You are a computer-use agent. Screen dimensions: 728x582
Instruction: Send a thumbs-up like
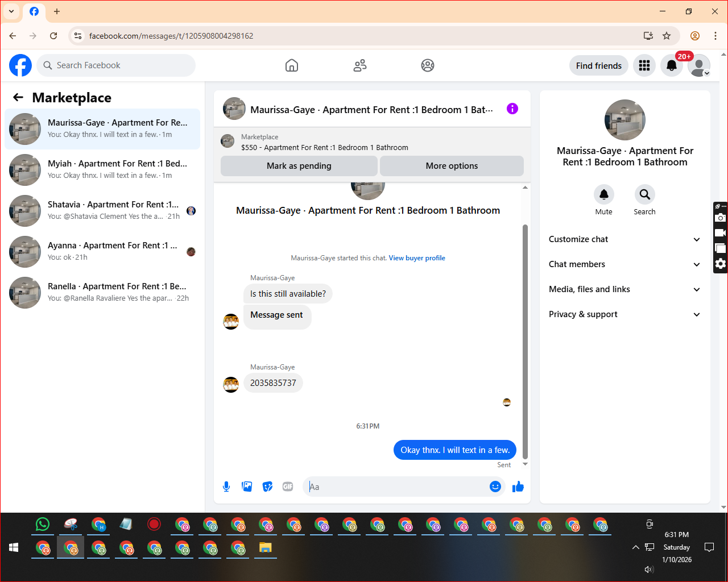pyautogui.click(x=518, y=487)
